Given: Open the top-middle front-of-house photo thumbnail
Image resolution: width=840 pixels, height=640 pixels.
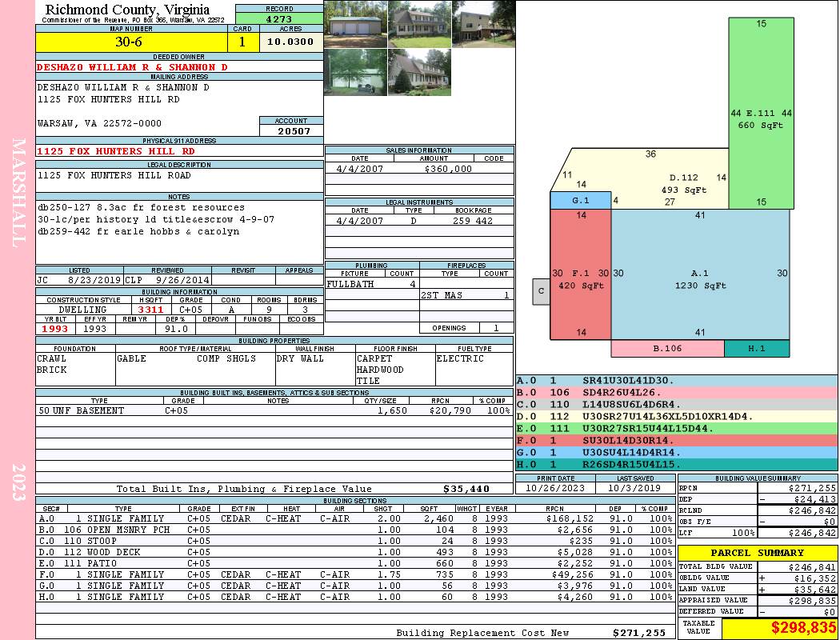Looking at the screenshot, I should pos(419,24).
